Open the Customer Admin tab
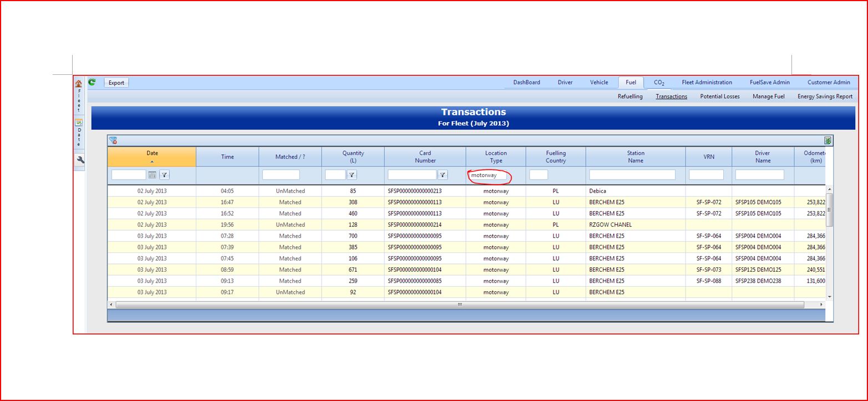 click(829, 82)
